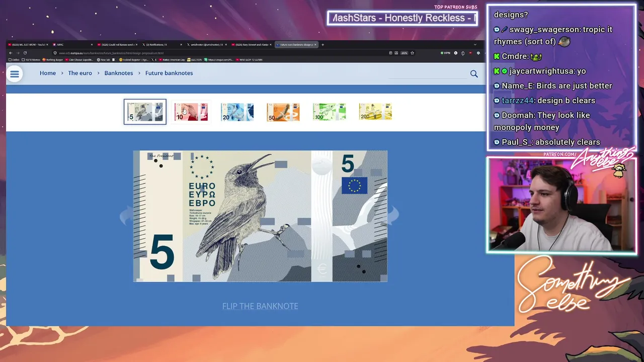Open the 'Dailies' bookmark folder
644x362 pixels.
(14, 60)
